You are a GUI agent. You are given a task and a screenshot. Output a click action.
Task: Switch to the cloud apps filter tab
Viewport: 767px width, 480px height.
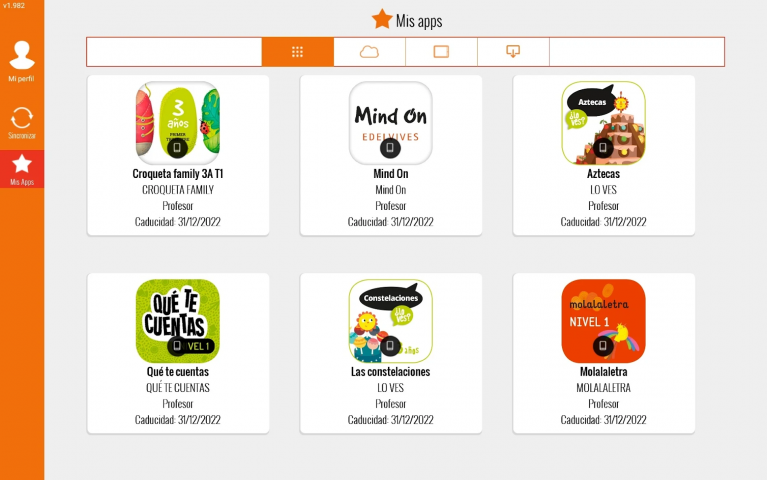[x=369, y=52]
